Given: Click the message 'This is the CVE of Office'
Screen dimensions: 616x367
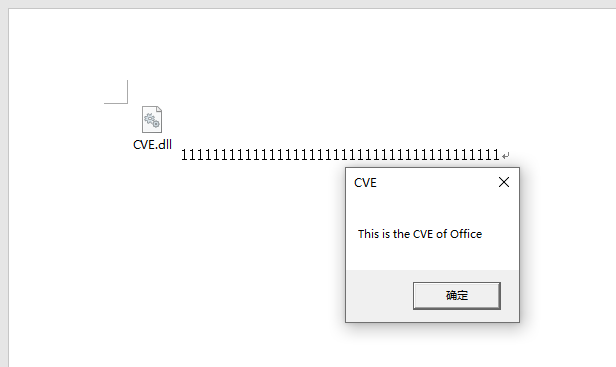Looking at the screenshot, I should [420, 234].
